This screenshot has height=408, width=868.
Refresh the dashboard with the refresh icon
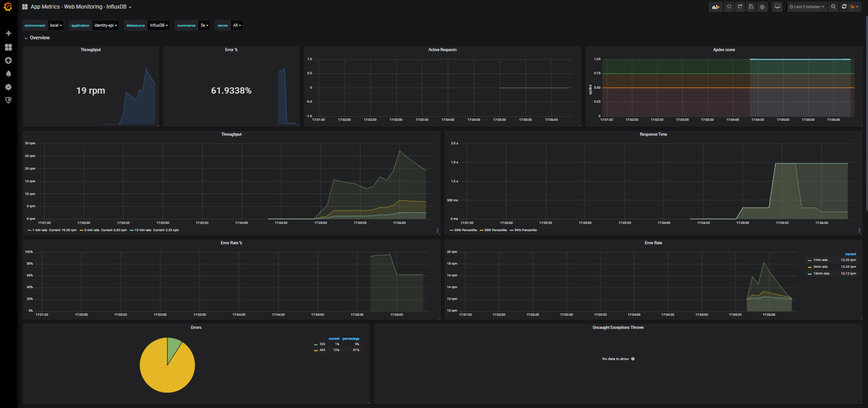tap(844, 7)
